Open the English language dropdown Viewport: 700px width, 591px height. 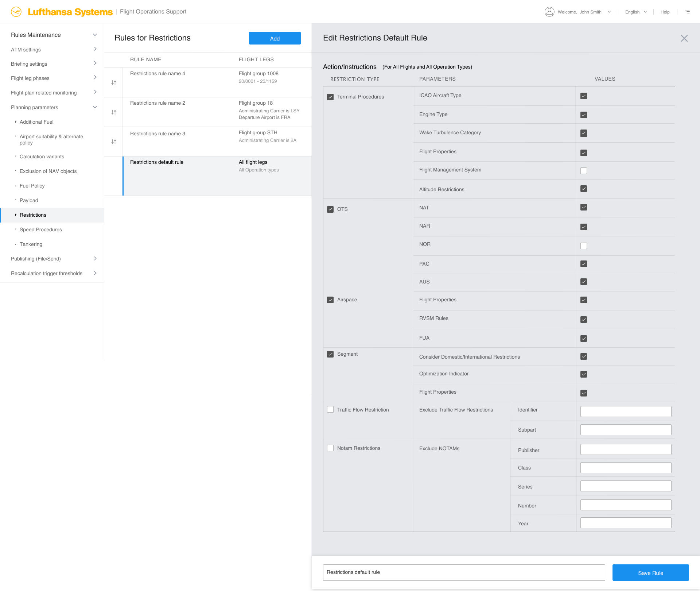[x=636, y=12]
